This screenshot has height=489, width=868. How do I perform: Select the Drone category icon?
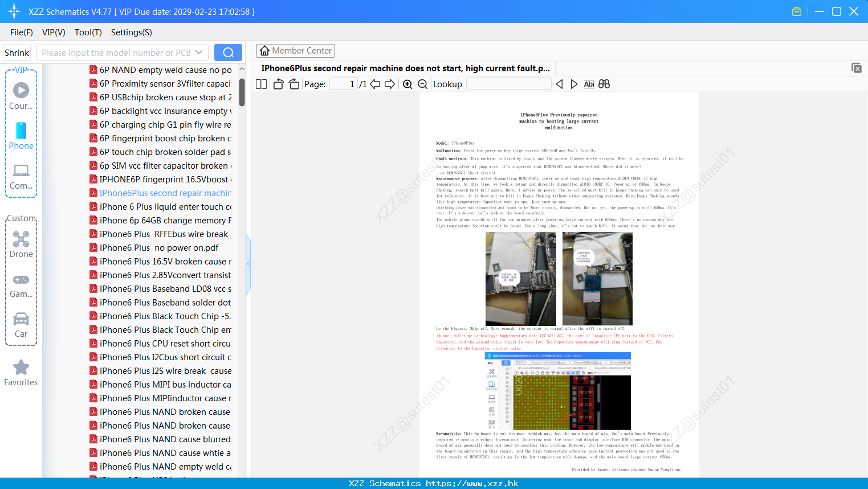(x=21, y=244)
